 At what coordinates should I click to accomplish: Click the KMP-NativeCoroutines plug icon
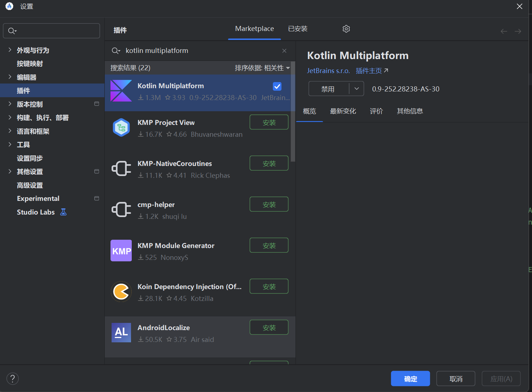[x=121, y=168]
